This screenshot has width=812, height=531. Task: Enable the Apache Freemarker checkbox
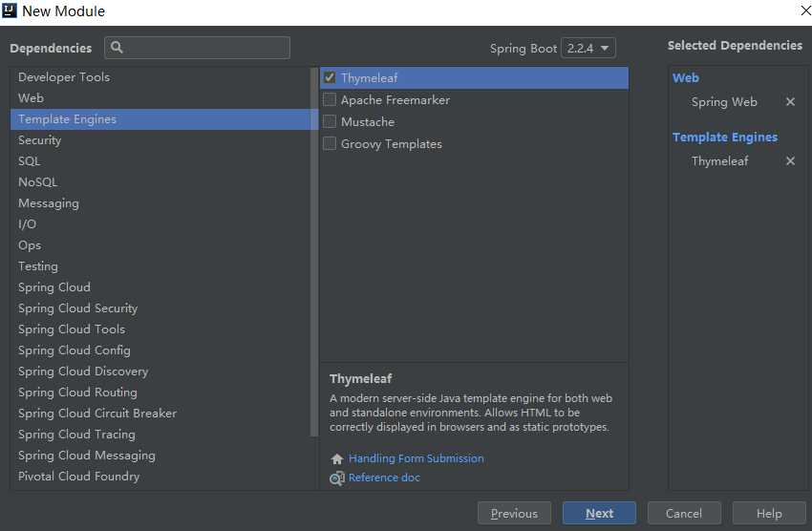click(x=330, y=100)
